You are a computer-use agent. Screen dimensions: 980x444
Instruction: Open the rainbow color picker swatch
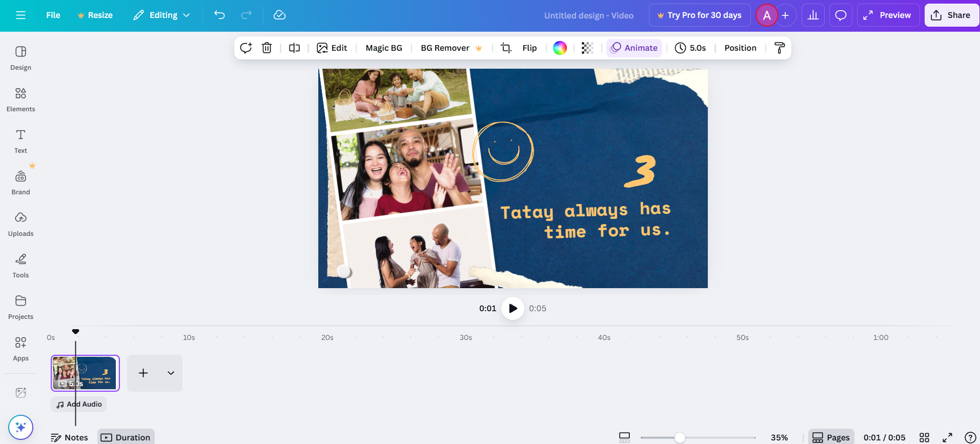coord(560,48)
